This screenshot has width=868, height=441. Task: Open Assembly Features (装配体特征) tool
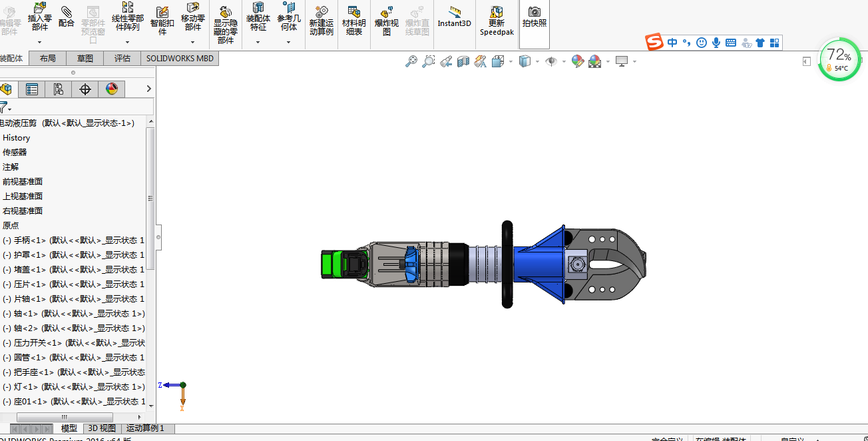click(x=258, y=17)
